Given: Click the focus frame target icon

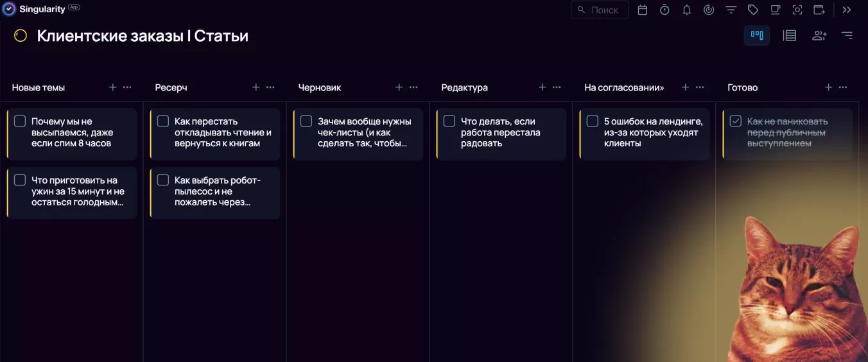Looking at the screenshot, I should (x=797, y=10).
